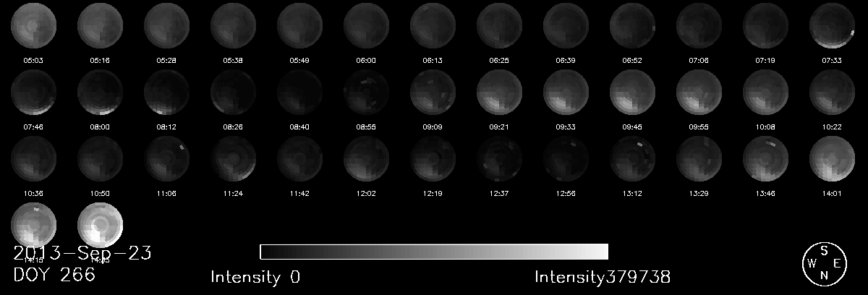
Task: Click the N-S-E-W compass rose icon
Action: 825,264
